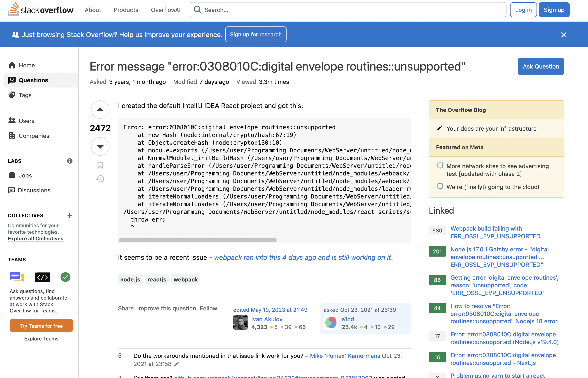Screen dimensions: 588x378
Task: Click the search magnifier icon
Action: [x=198, y=10]
